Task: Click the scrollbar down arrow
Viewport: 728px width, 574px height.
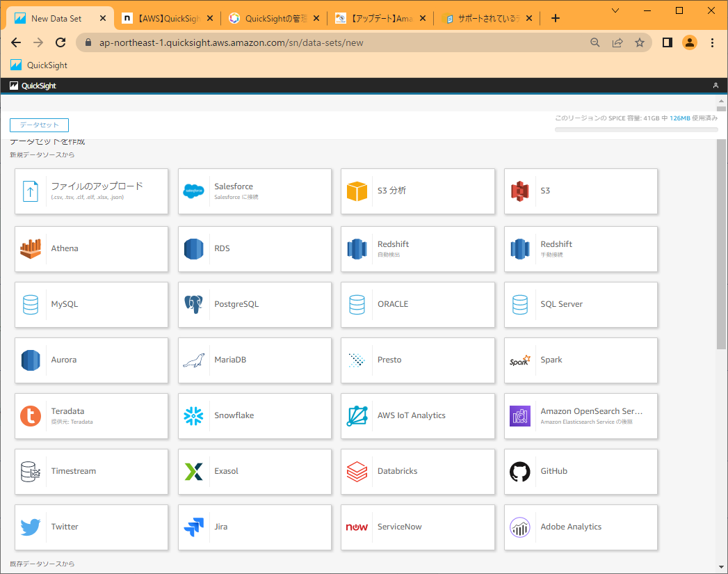Action: click(721, 566)
